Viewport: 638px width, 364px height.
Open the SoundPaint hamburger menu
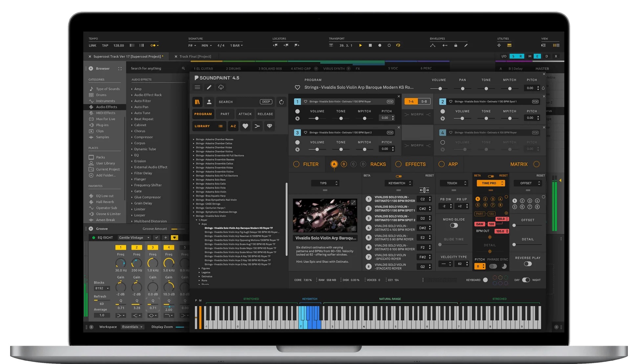click(x=197, y=87)
